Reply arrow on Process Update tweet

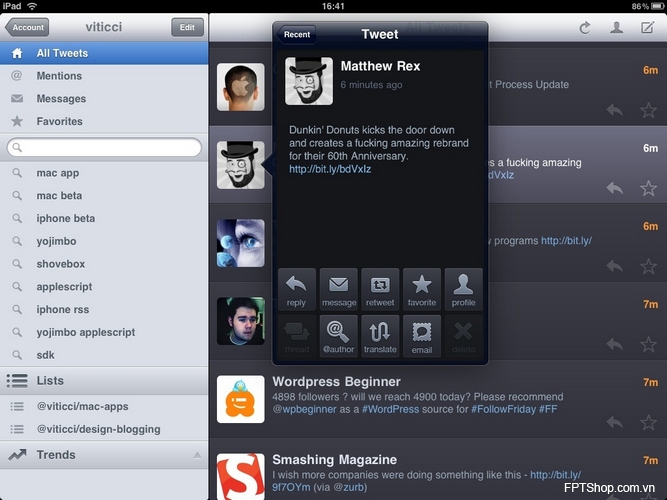coord(615,110)
